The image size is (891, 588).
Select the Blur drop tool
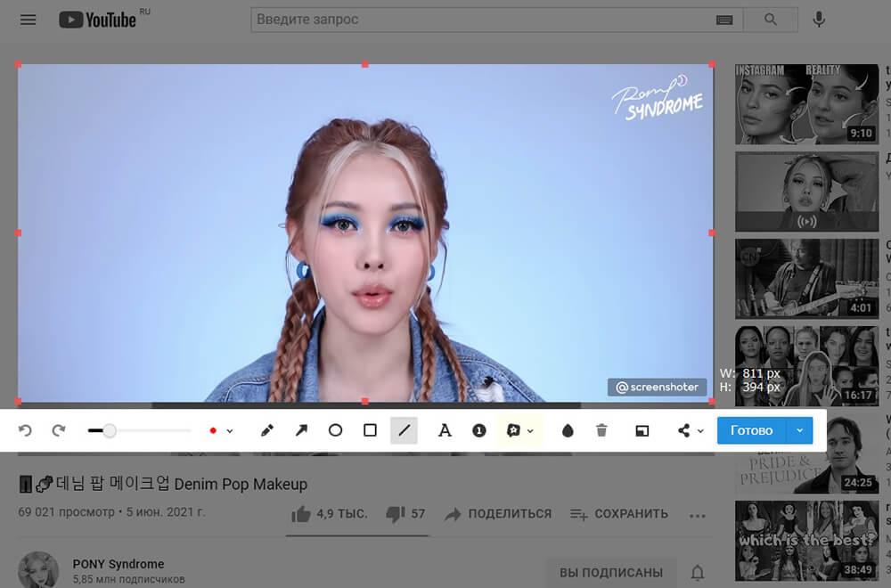coord(567,430)
